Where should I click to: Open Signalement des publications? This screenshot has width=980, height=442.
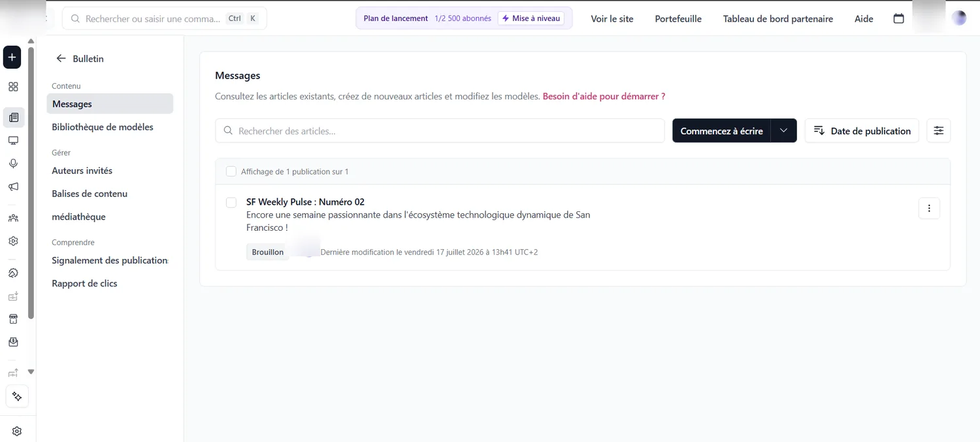coord(110,260)
